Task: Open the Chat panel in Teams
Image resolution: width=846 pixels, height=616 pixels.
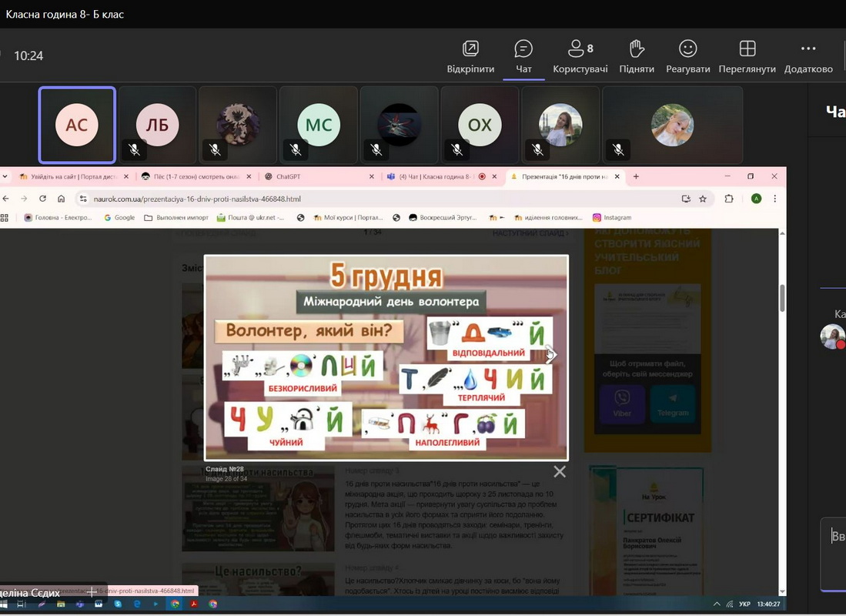Action: pyautogui.click(x=523, y=57)
